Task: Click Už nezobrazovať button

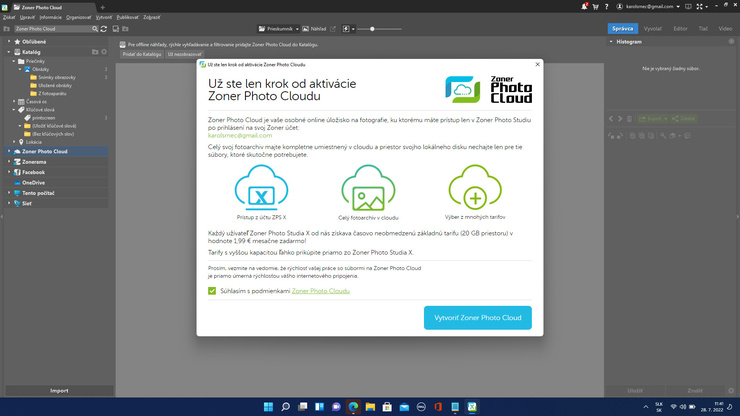Action: pyautogui.click(x=185, y=54)
